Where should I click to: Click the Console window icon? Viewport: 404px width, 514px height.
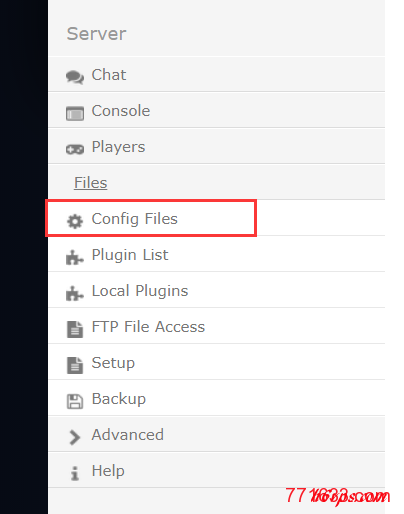(75, 113)
